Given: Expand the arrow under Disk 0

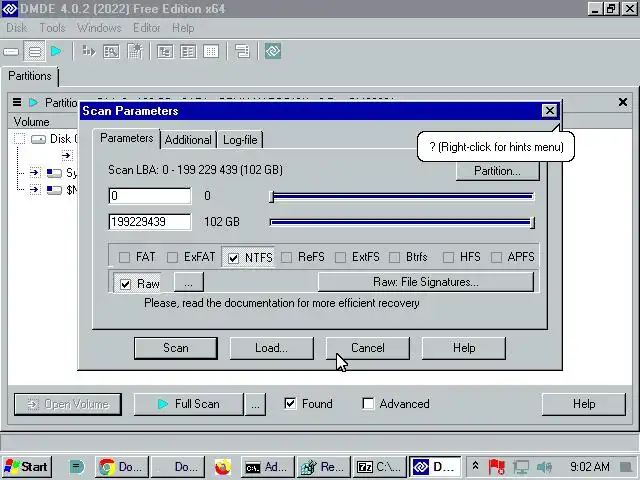Looking at the screenshot, I should click(x=67, y=156).
